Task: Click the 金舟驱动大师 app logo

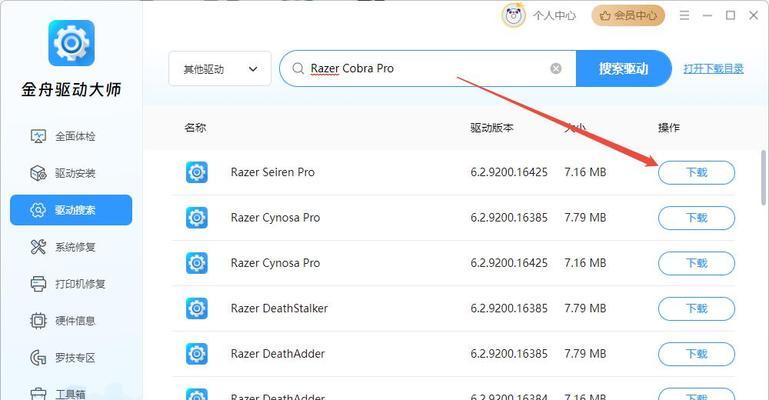Action: pos(71,43)
